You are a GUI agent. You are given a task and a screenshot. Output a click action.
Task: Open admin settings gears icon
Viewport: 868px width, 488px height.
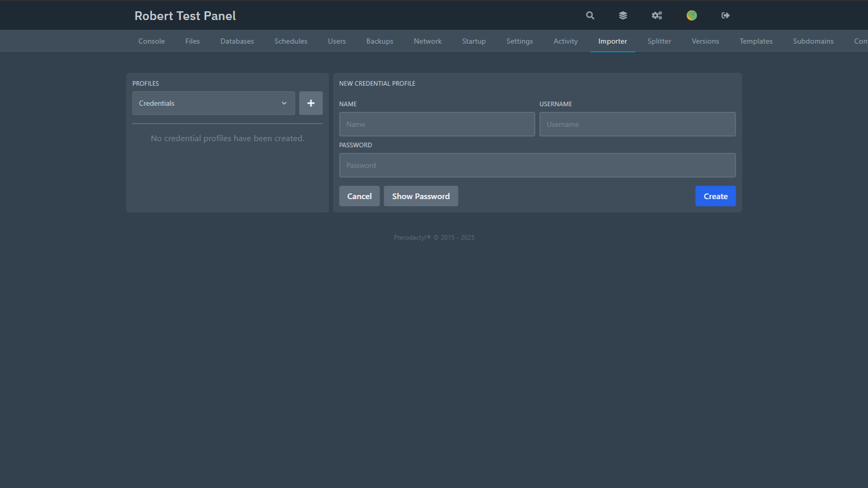point(657,15)
